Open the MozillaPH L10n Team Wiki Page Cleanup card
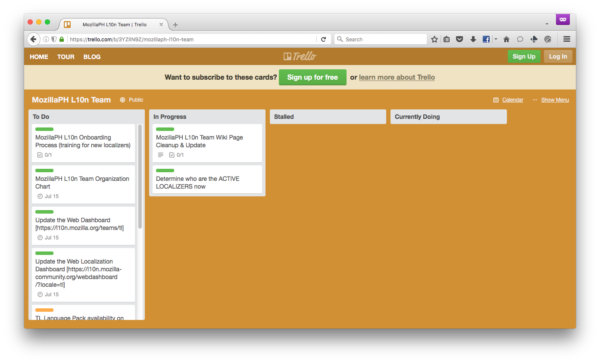The width and height of the screenshot is (600, 363). 207,143
